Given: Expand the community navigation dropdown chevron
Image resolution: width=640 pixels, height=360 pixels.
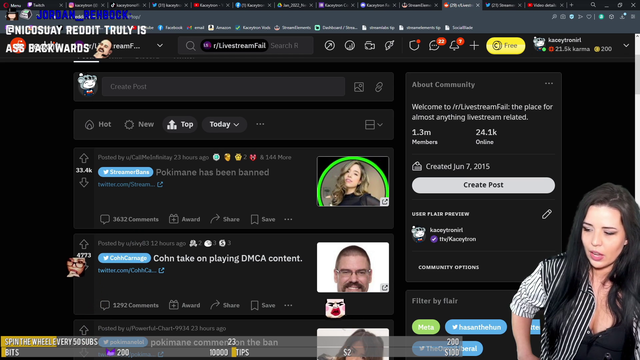Looking at the screenshot, I should (x=160, y=45).
